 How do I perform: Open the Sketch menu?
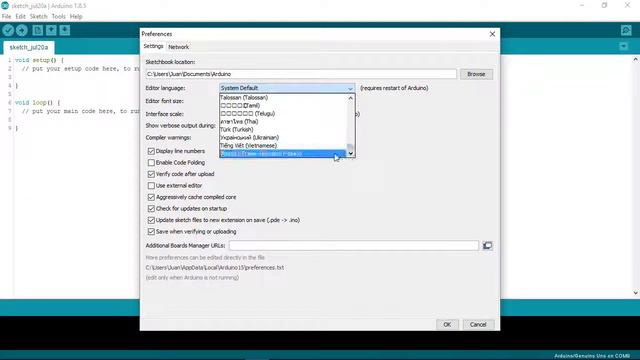tap(38, 16)
